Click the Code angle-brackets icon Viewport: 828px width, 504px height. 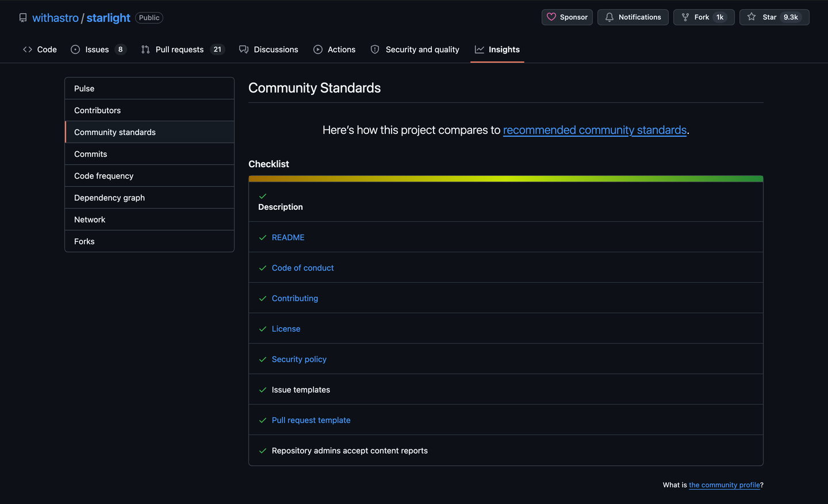click(28, 49)
